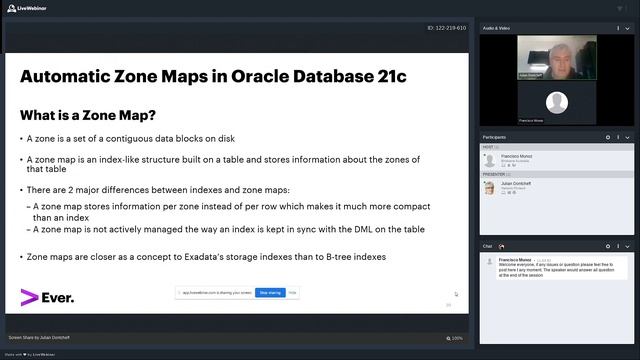This screenshot has height=360, width=640.
Task: Collapse the Audio & Video panel chevron
Action: pyautogui.click(x=627, y=28)
